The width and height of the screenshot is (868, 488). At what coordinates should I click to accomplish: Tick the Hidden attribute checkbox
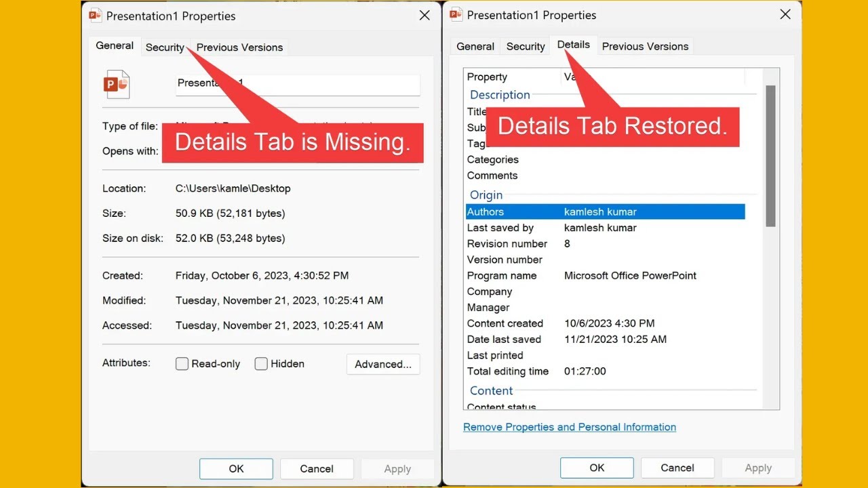tap(261, 364)
